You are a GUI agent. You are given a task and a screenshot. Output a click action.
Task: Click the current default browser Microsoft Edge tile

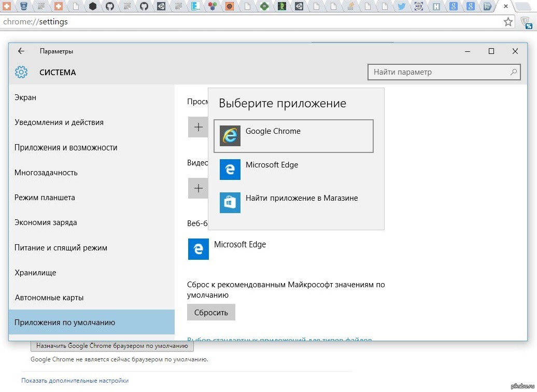pos(228,249)
